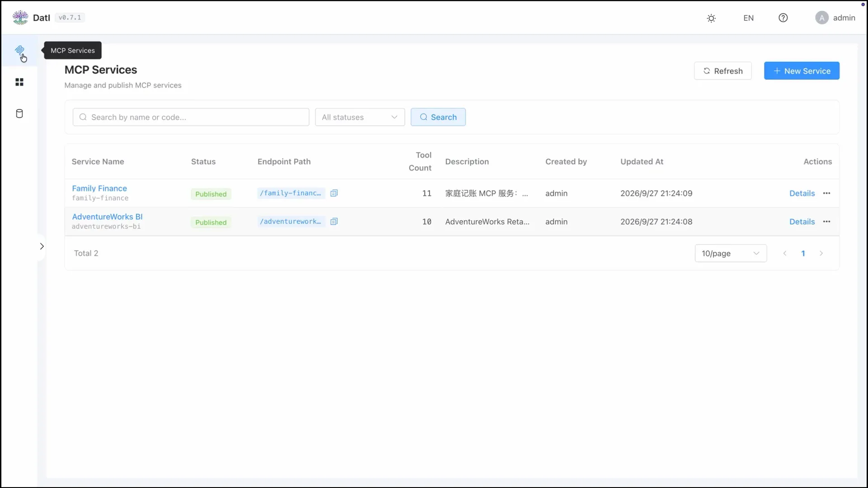Click the /adventurework… endpoint tag
The image size is (868, 488).
coord(291,222)
